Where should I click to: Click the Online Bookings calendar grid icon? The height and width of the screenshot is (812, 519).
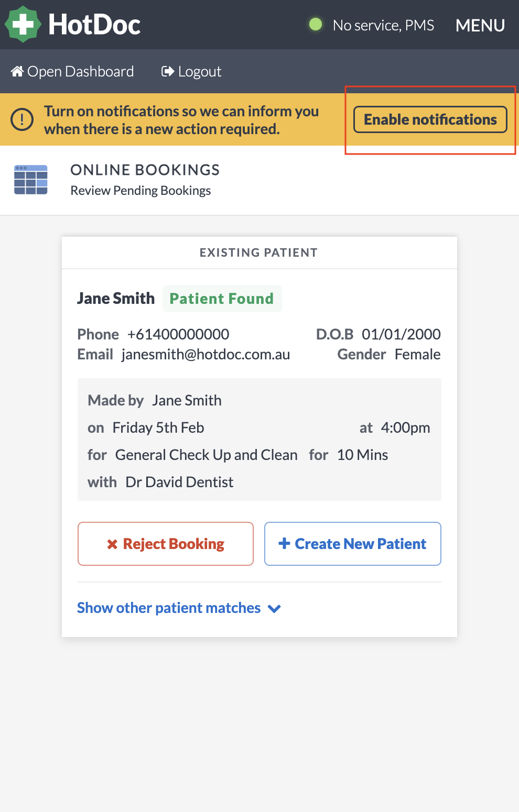click(x=31, y=180)
